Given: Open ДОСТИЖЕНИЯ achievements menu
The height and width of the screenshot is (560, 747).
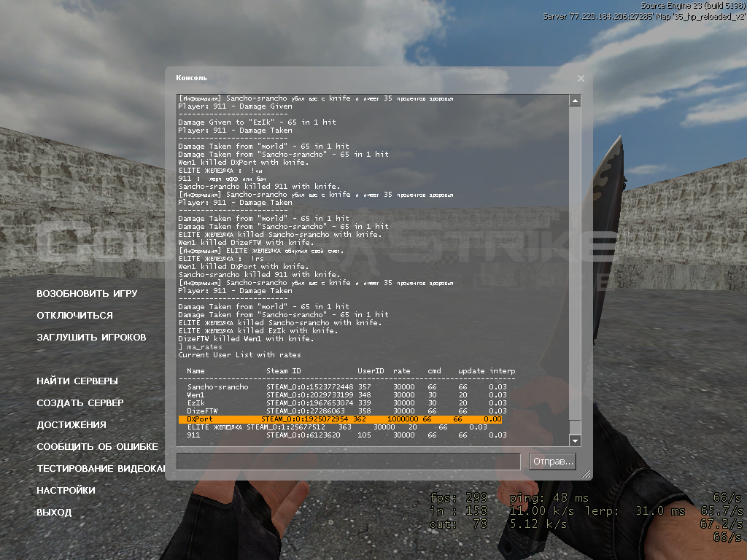Looking at the screenshot, I should click(x=71, y=425).
